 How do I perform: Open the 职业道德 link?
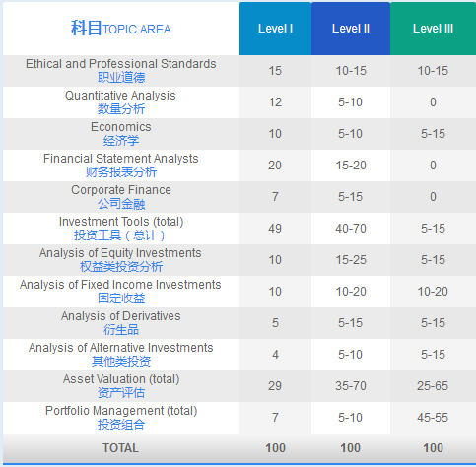click(x=121, y=78)
